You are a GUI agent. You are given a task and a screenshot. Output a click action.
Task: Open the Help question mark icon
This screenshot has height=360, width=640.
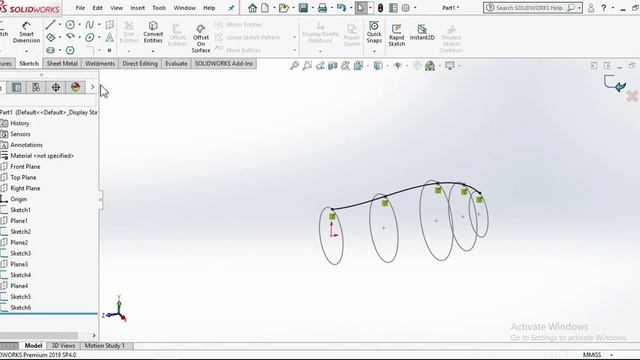pos(604,8)
